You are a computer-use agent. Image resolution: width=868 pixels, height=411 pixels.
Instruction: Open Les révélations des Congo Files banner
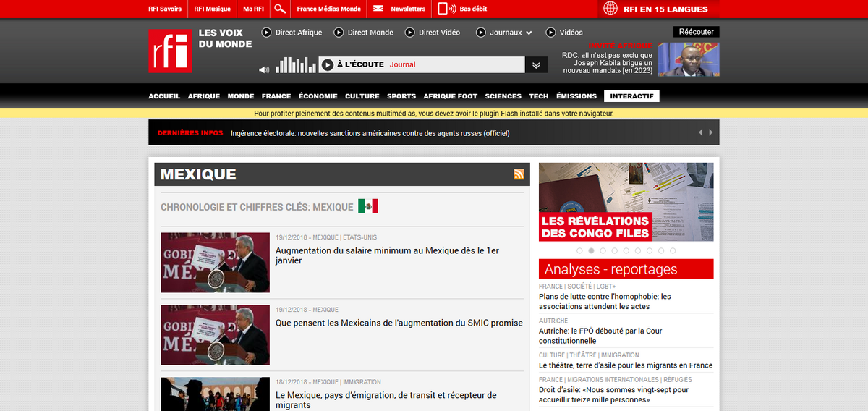[626, 202]
